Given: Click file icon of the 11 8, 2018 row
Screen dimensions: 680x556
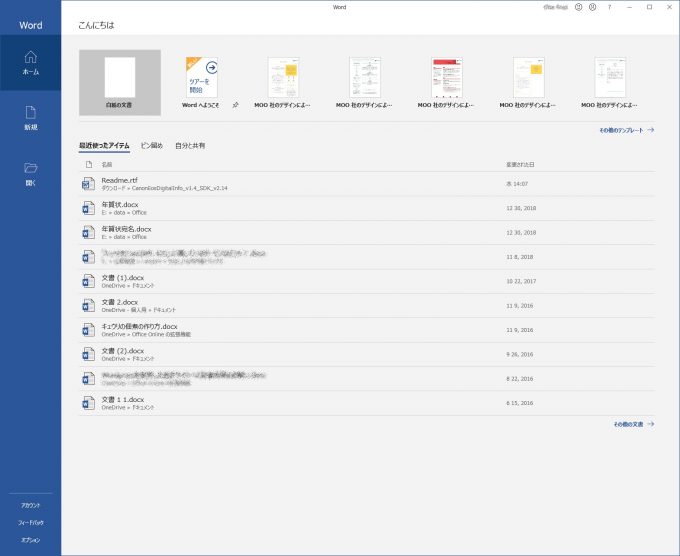Looking at the screenshot, I should click(x=88, y=257).
